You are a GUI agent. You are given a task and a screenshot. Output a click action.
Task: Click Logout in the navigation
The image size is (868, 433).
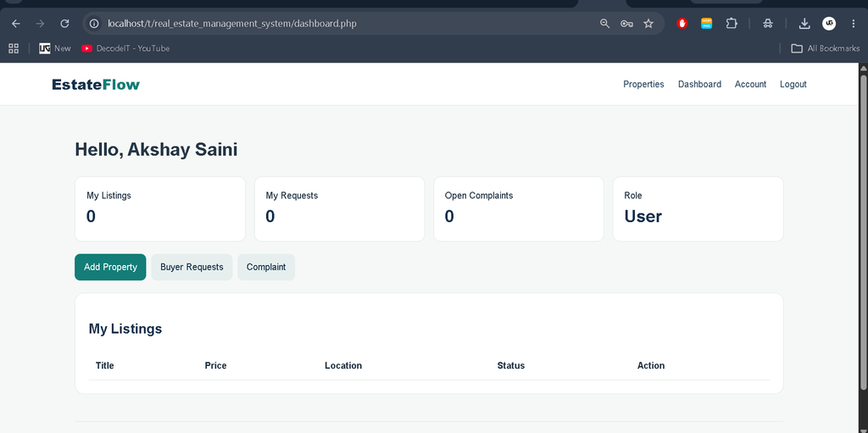793,84
